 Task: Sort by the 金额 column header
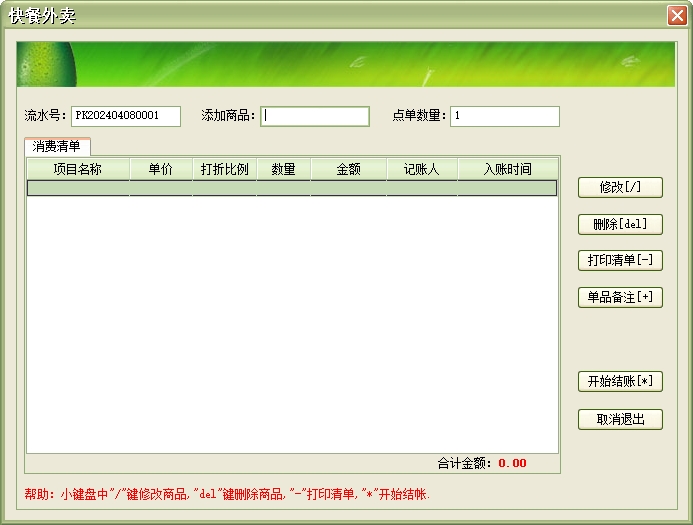348,169
